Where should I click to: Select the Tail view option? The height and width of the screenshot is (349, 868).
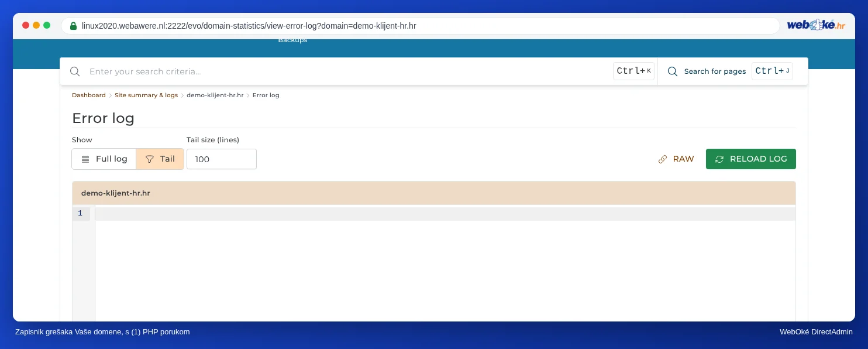pos(160,159)
